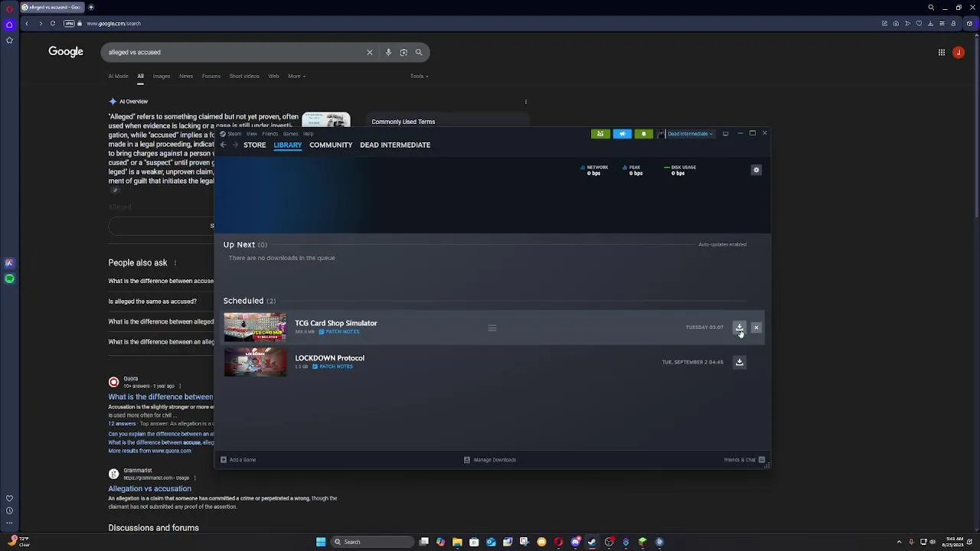Click Add a Game in Steam
The image size is (980, 551).
pyautogui.click(x=238, y=460)
